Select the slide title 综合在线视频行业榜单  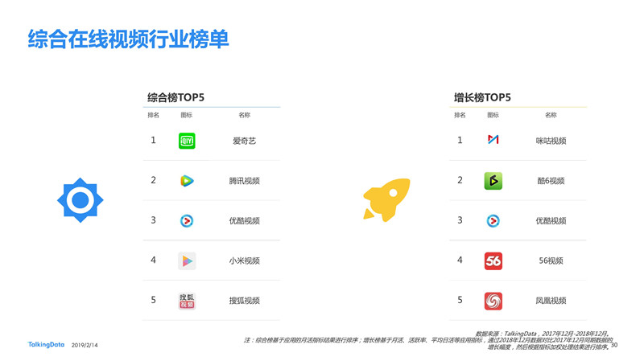click(128, 39)
